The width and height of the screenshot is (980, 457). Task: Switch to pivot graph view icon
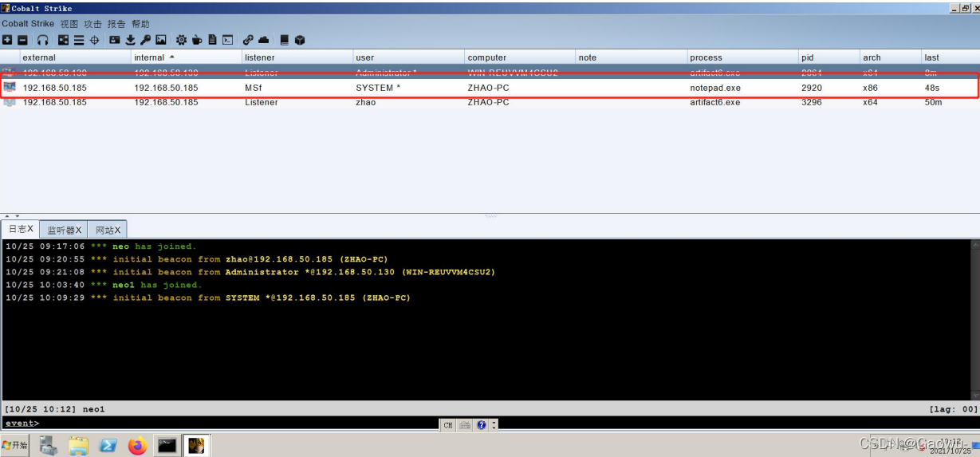click(x=64, y=40)
